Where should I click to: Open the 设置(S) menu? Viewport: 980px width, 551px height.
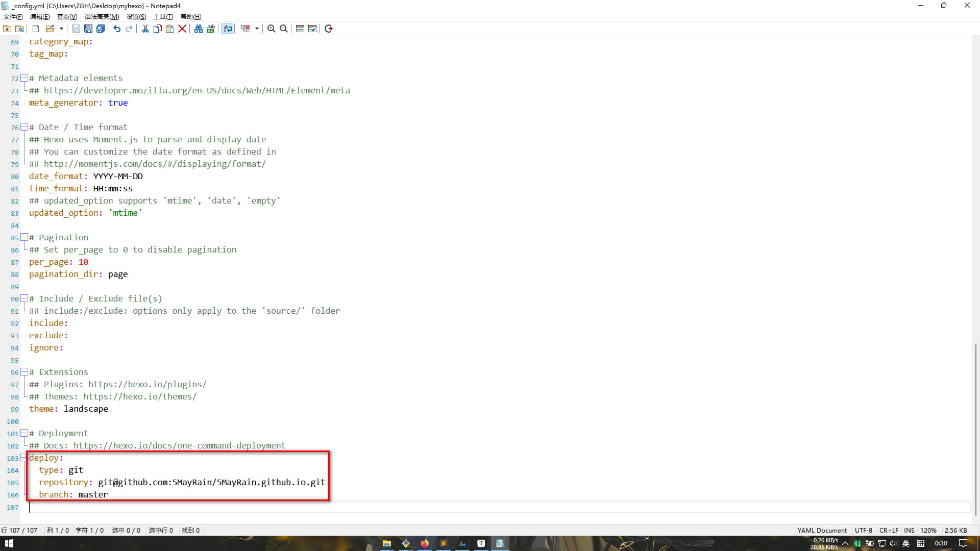(136, 17)
